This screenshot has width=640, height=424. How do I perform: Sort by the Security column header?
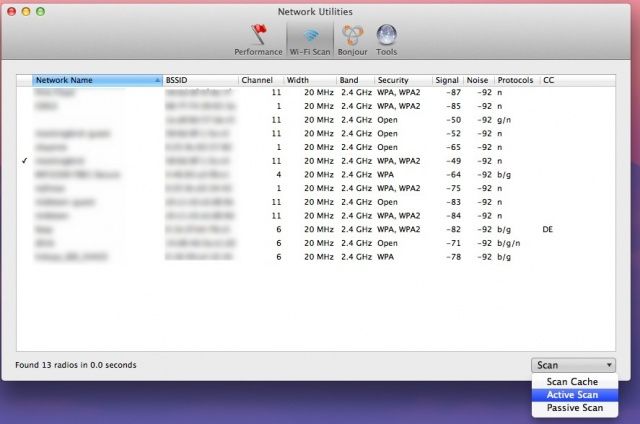pyautogui.click(x=402, y=79)
